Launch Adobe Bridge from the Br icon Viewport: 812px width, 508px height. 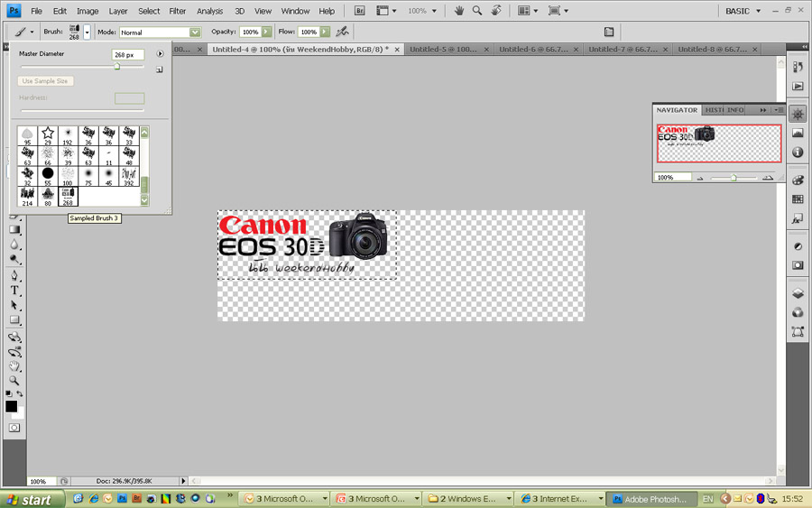[x=360, y=11]
